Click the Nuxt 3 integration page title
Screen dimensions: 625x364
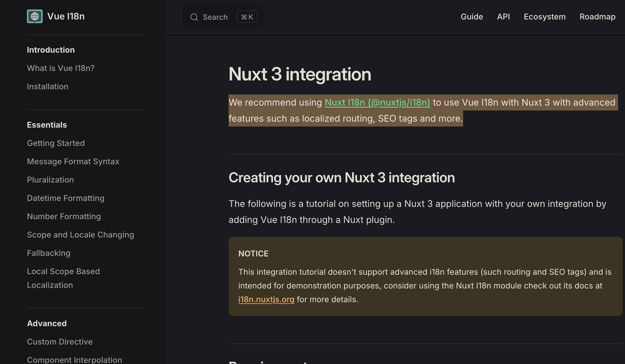[x=300, y=74]
